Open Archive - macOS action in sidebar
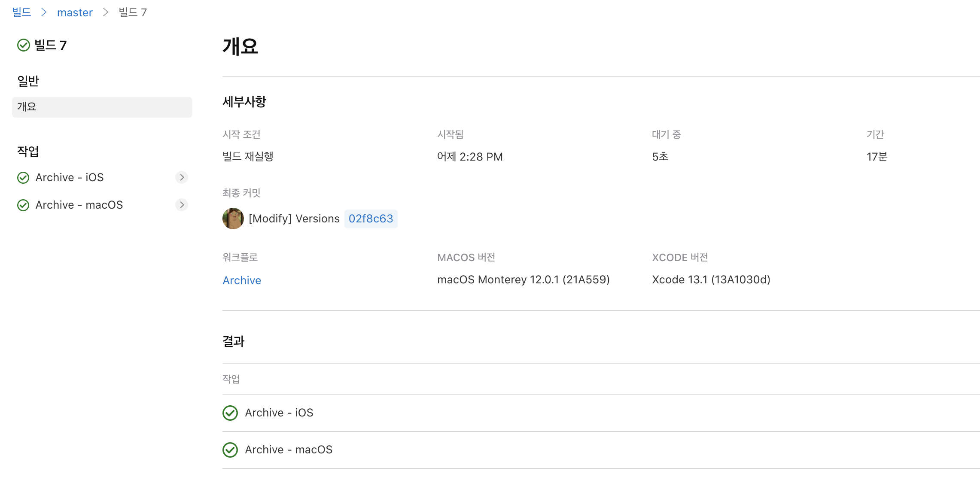 pos(79,205)
